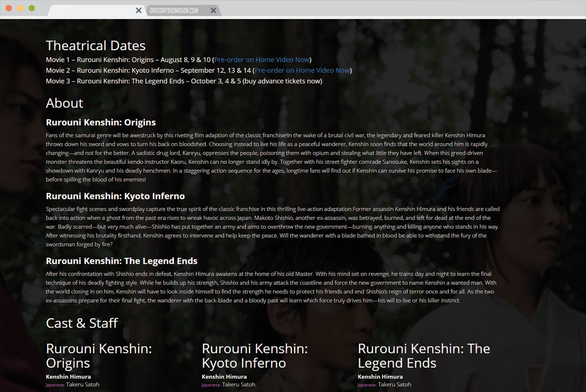Open Kyoto Inferno Pre-order on Home Video link
This screenshot has height=392, width=586.
pos(302,70)
